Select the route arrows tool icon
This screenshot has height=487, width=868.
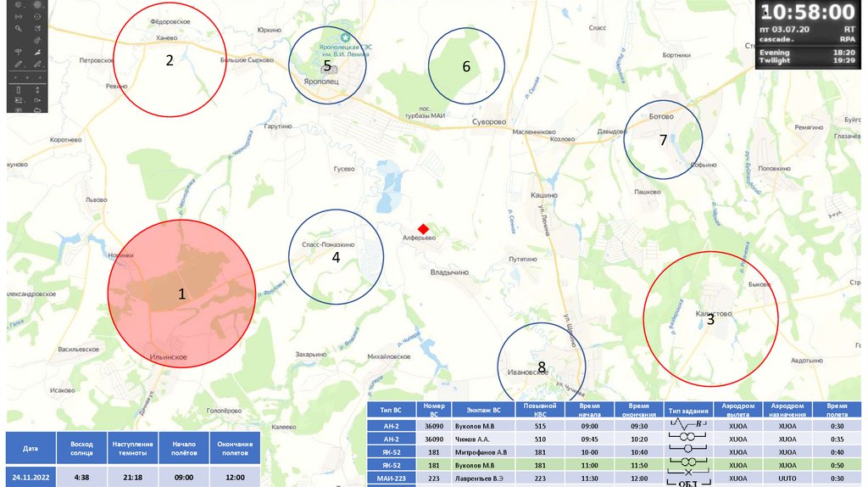click(x=19, y=100)
